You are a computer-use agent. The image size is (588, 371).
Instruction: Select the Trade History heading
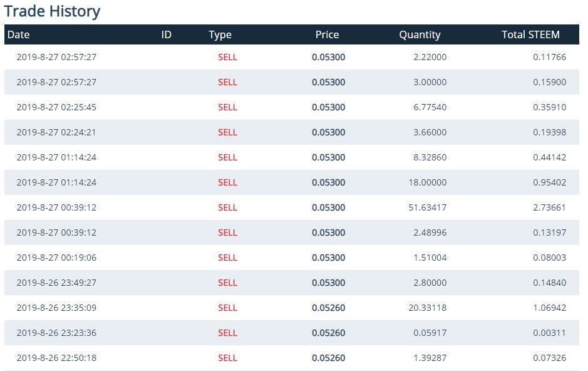52,11
